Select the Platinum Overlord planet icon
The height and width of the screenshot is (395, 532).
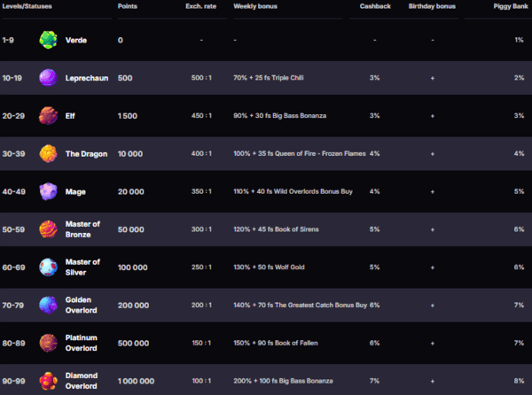pos(48,343)
